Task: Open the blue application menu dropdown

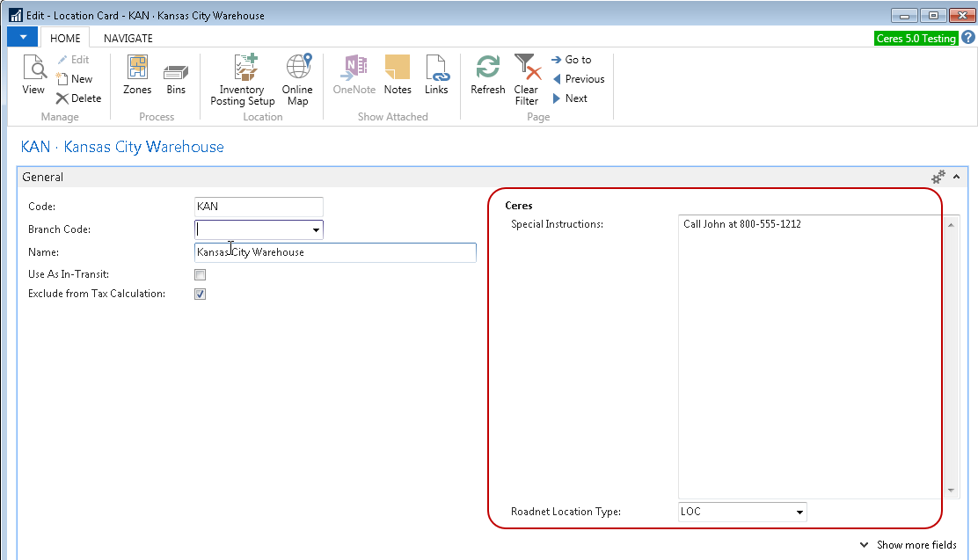Action: tap(22, 38)
